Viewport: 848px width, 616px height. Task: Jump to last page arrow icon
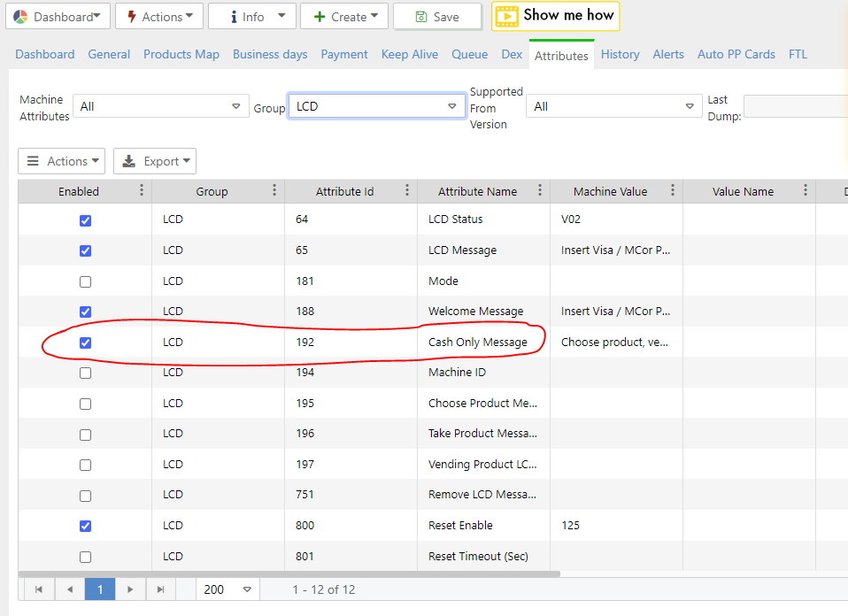160,589
